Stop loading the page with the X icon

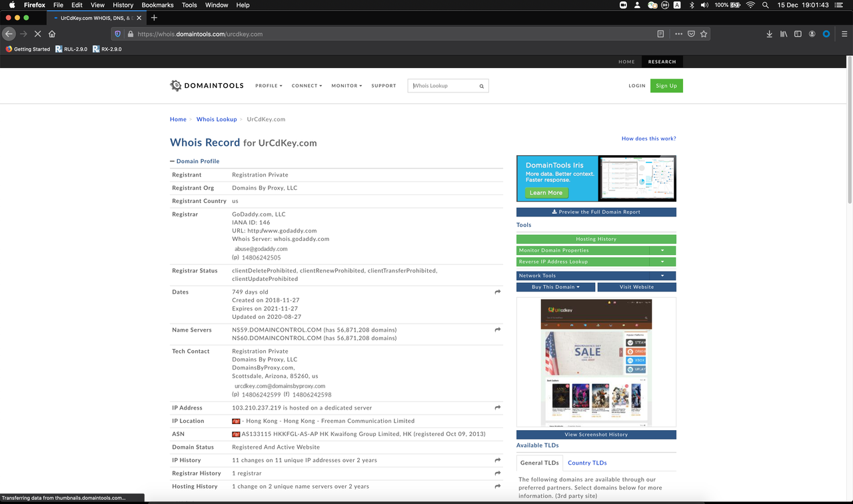click(37, 34)
